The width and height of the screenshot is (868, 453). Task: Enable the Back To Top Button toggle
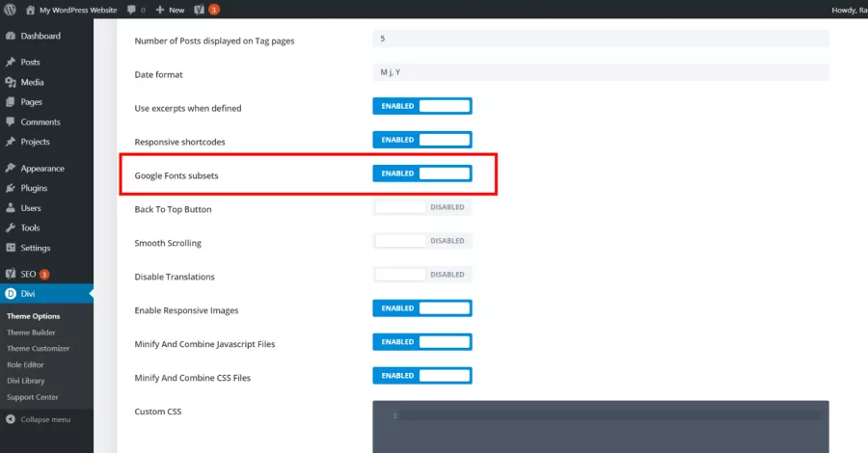coord(421,207)
